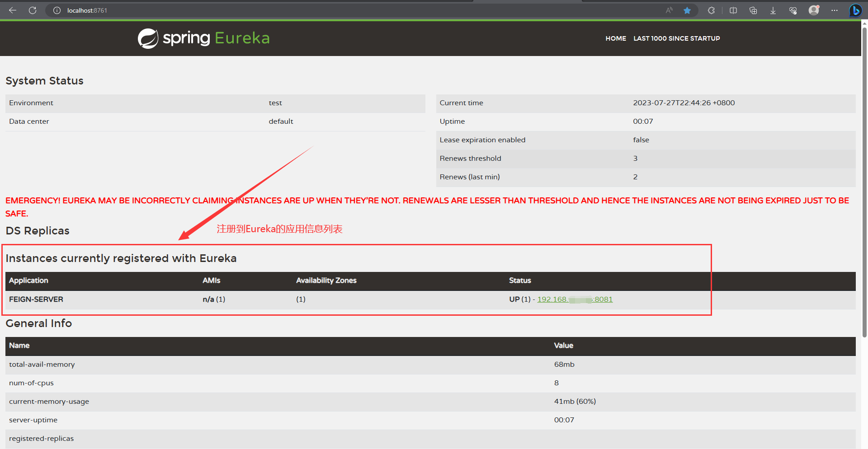
Task: Select the server-uptime row name
Action: pyautogui.click(x=33, y=420)
